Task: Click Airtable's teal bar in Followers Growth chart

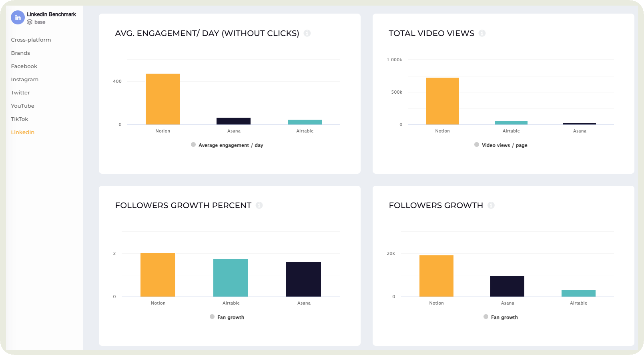Action: pyautogui.click(x=578, y=293)
